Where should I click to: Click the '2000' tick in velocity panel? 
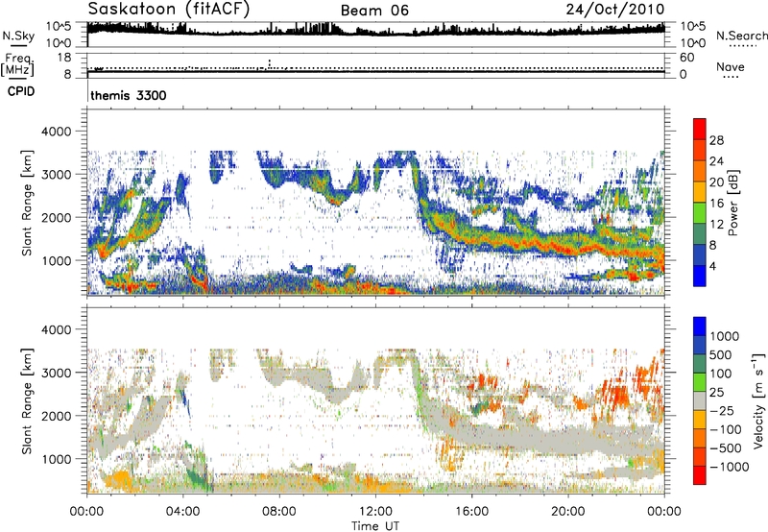tap(57, 416)
